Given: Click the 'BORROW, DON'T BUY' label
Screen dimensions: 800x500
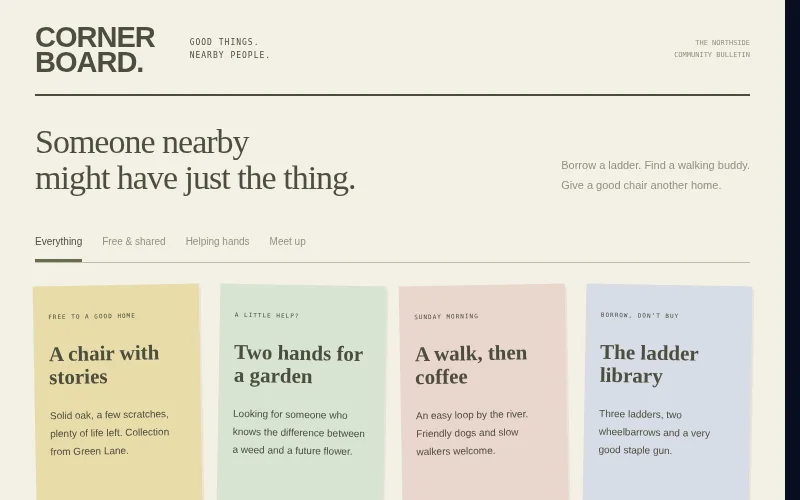Looking at the screenshot, I should (x=640, y=315).
